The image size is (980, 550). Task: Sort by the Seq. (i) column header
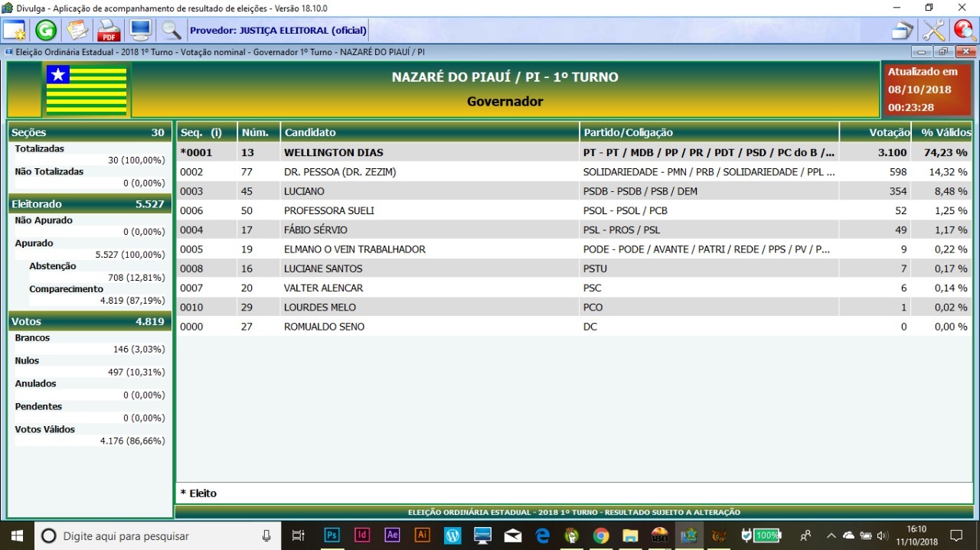point(206,132)
